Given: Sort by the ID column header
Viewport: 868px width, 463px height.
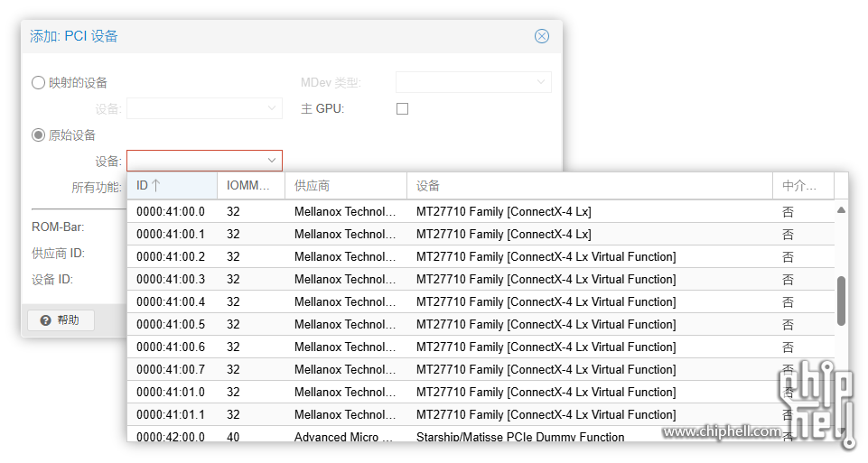Looking at the screenshot, I should pos(173,186).
